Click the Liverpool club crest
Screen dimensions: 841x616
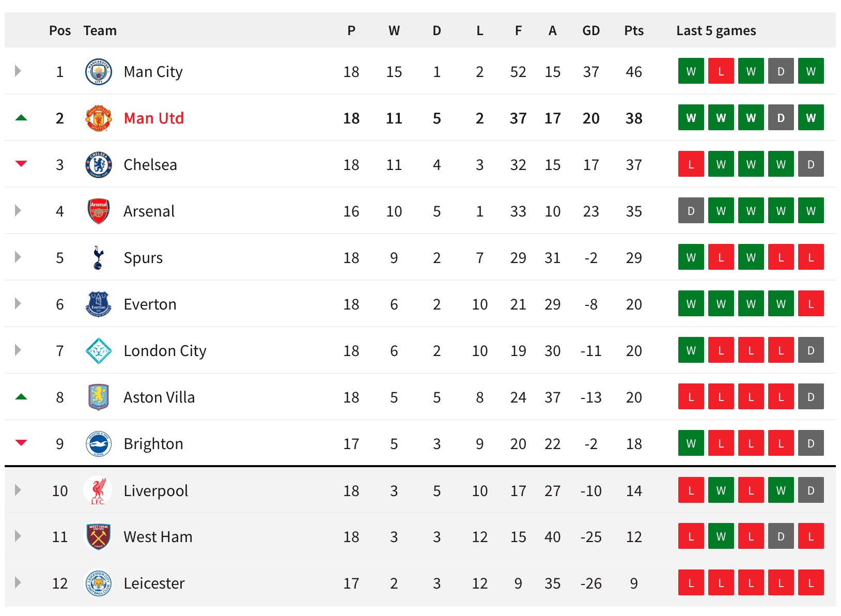tap(98, 490)
